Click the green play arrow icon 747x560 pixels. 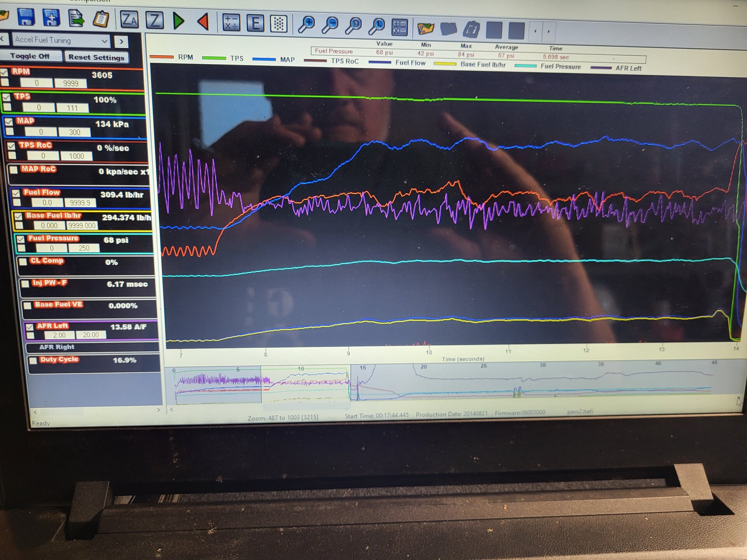click(x=178, y=21)
